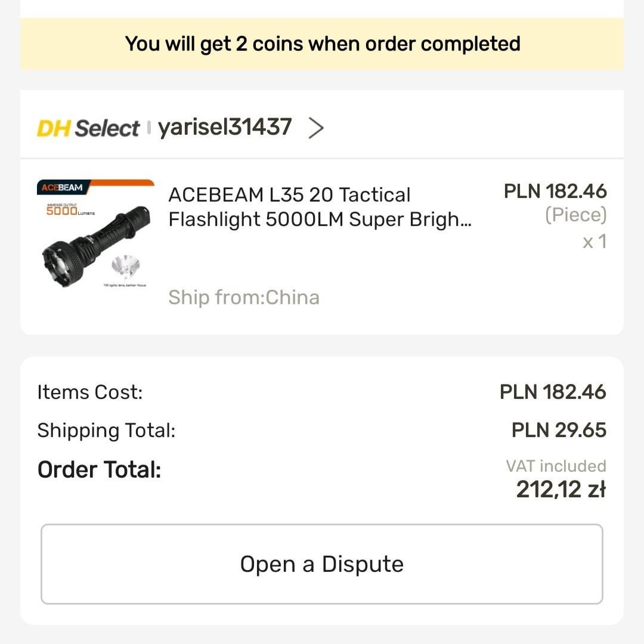
Task: Click the Shipping Total label
Action: 106,430
